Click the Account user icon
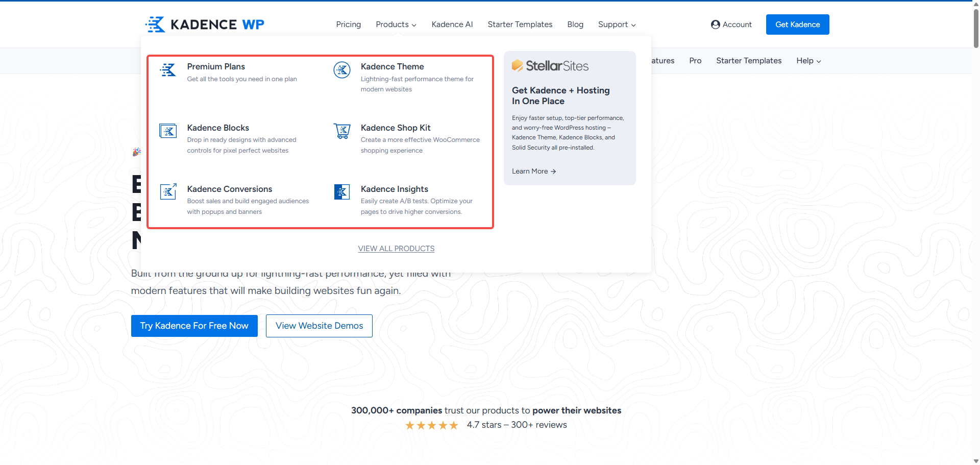The image size is (980, 465). [715, 25]
